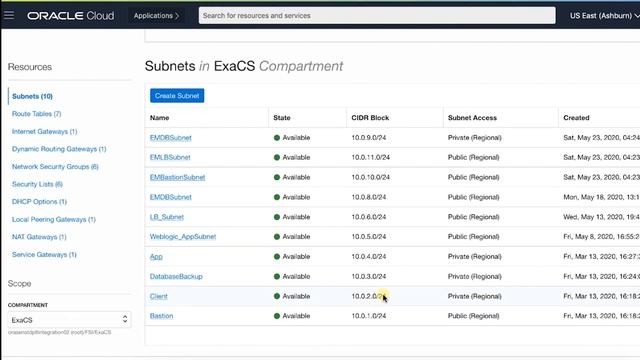Click CIDR value 10.0.6.0/24
640x360 pixels.
click(x=369, y=217)
